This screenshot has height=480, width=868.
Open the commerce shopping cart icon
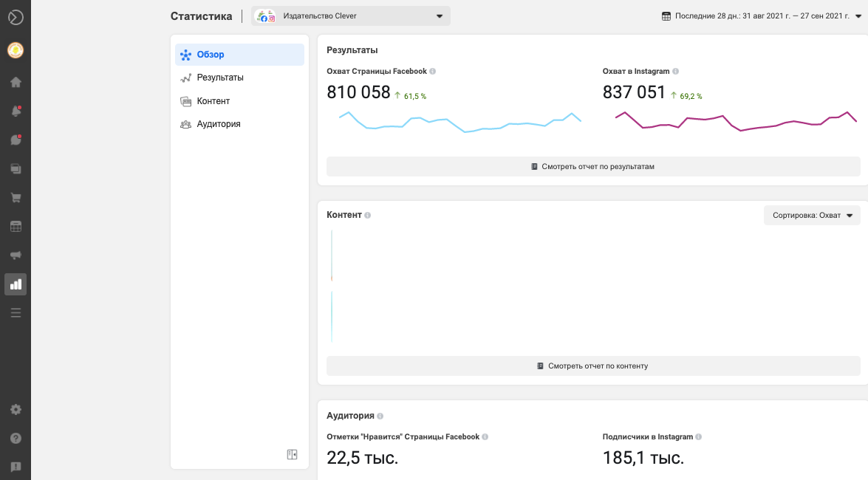[x=16, y=198]
